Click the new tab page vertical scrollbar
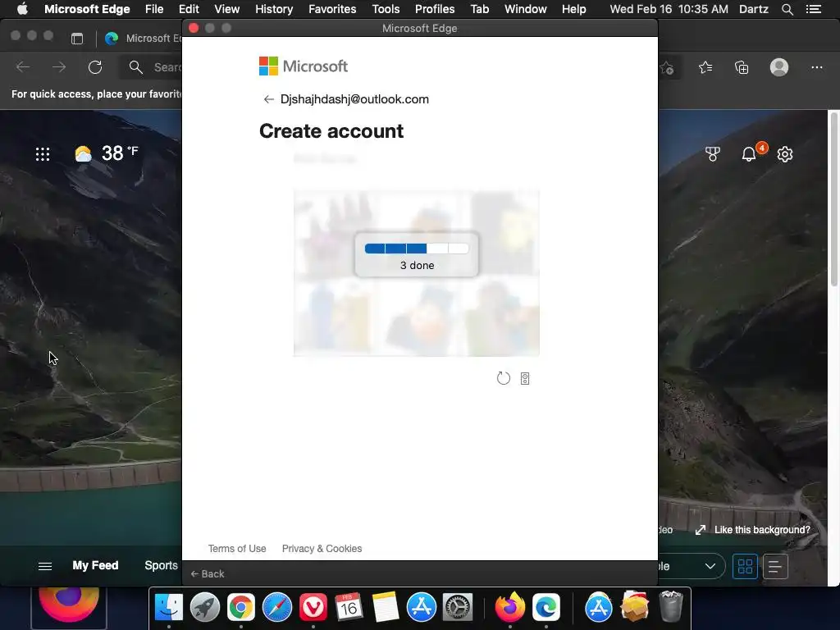Image resolution: width=840 pixels, height=630 pixels. pos(833,199)
